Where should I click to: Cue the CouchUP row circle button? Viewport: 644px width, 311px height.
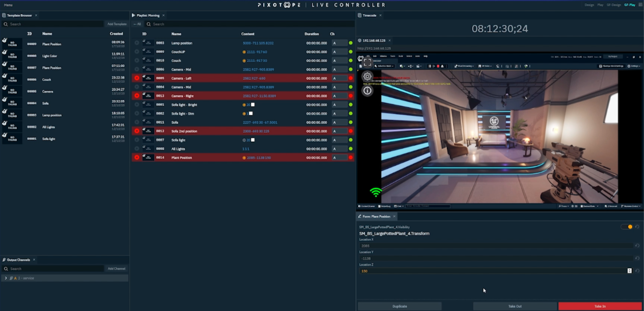tap(137, 52)
